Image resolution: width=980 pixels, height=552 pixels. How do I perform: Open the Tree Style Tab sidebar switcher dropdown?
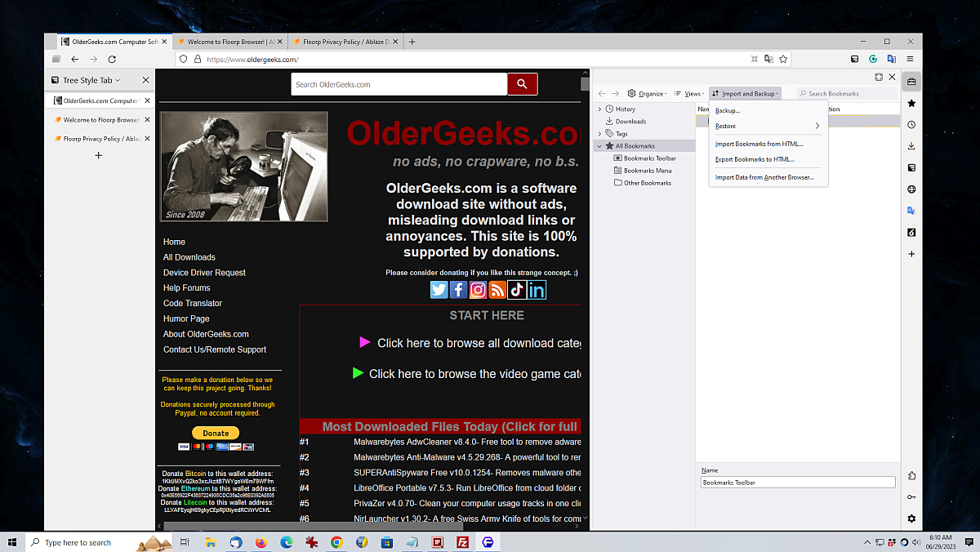86,80
